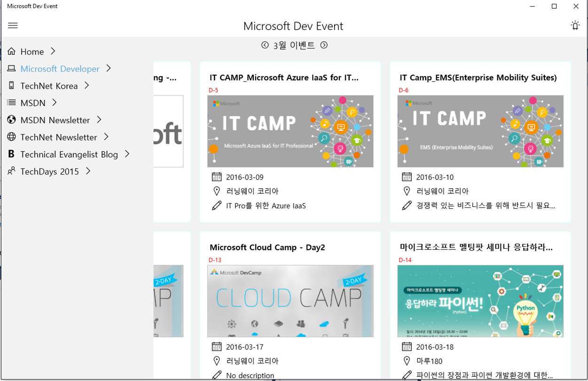Image resolution: width=588 pixels, height=381 pixels.
Task: Click the TechDays 2015 people icon
Action: (11, 171)
